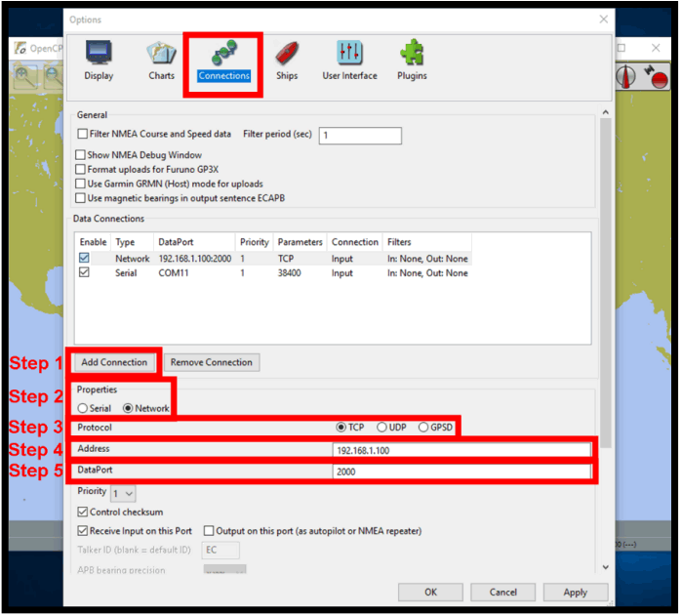The image size is (682, 616).
Task: Click the Filter period input field
Action: [360, 136]
